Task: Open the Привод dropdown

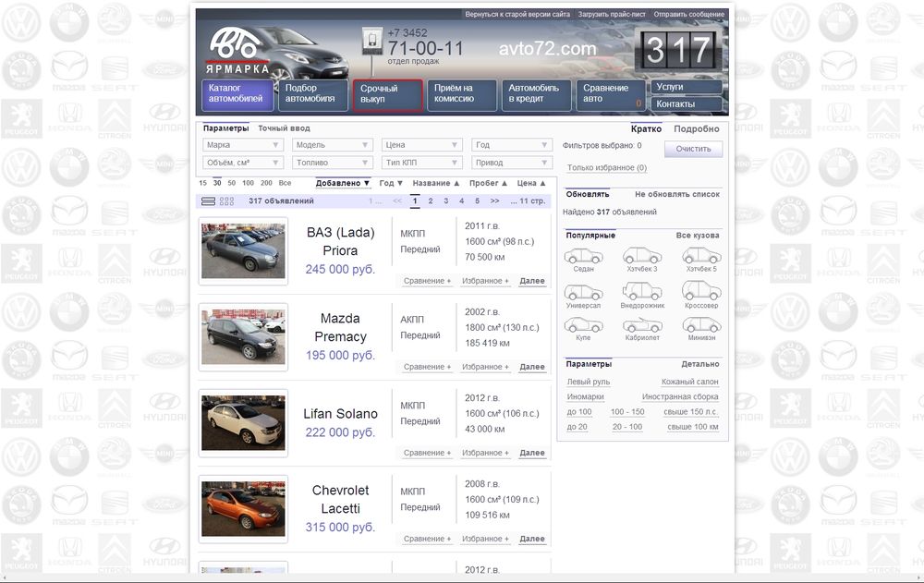Action: pos(512,163)
